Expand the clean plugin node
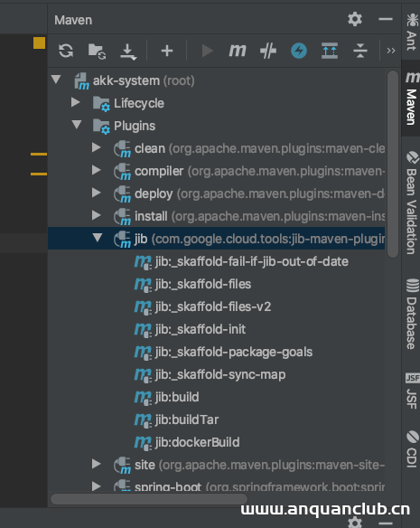Screen dimensions: 420x528 pyautogui.click(x=97, y=147)
